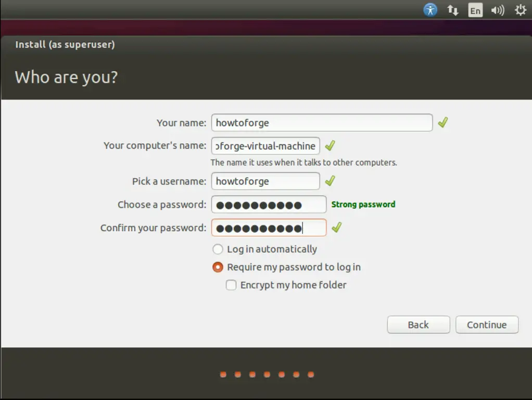Screen dimensions: 532x400
Task: Click 'The name it uses when it talks' hint
Action: tap(303, 162)
